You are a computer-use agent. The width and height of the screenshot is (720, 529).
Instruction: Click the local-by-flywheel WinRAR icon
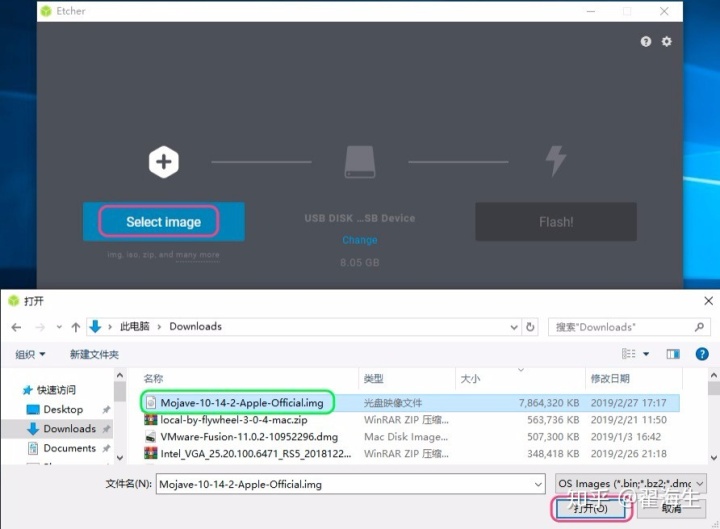pyautogui.click(x=151, y=420)
